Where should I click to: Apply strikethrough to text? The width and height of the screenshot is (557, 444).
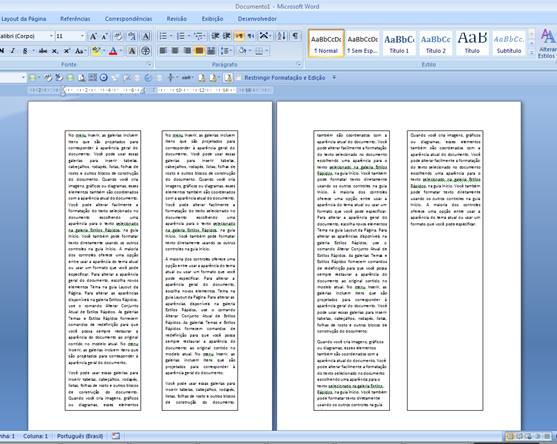click(x=43, y=51)
